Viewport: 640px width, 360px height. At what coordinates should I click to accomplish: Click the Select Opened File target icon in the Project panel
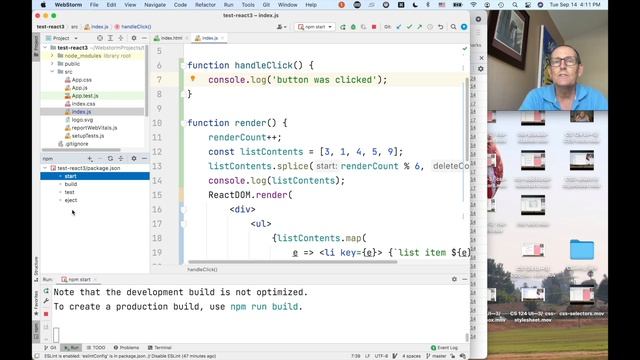(x=100, y=38)
